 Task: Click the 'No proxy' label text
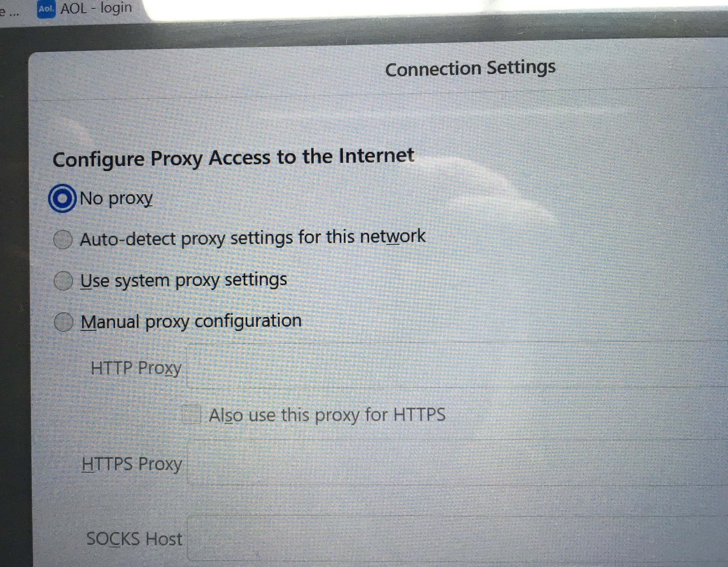click(116, 198)
